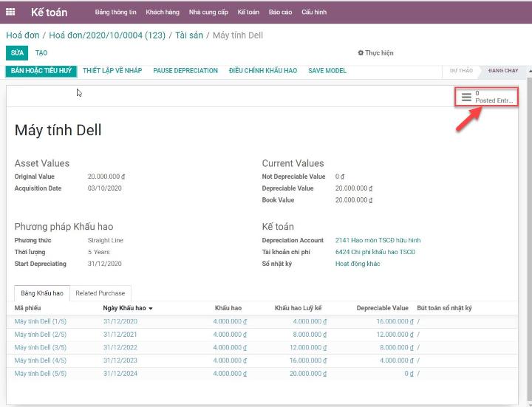
Task: Open the Thực hiện gear action menu
Action: click(375, 53)
